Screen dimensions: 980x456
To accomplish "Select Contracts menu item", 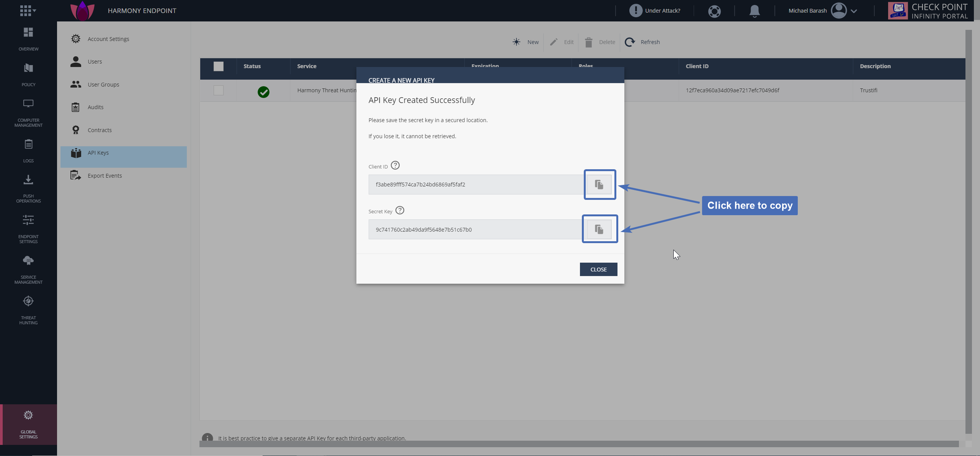I will [x=123, y=130].
